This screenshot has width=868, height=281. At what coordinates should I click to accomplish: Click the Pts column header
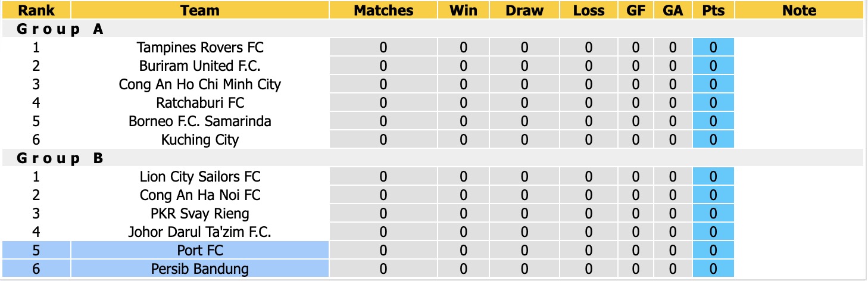point(713,10)
